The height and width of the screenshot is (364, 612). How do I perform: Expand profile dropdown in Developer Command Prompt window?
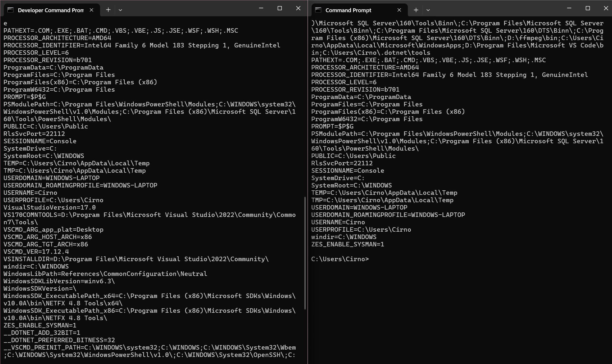(120, 10)
